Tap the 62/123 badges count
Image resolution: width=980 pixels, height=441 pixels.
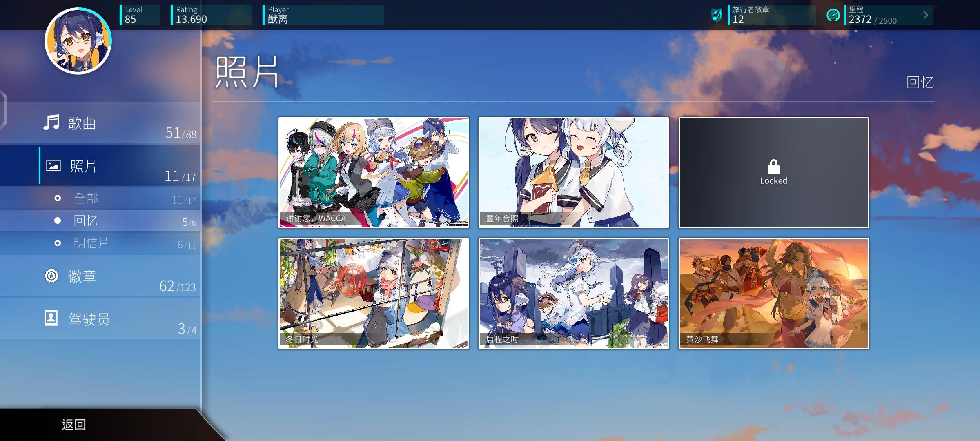point(178,286)
